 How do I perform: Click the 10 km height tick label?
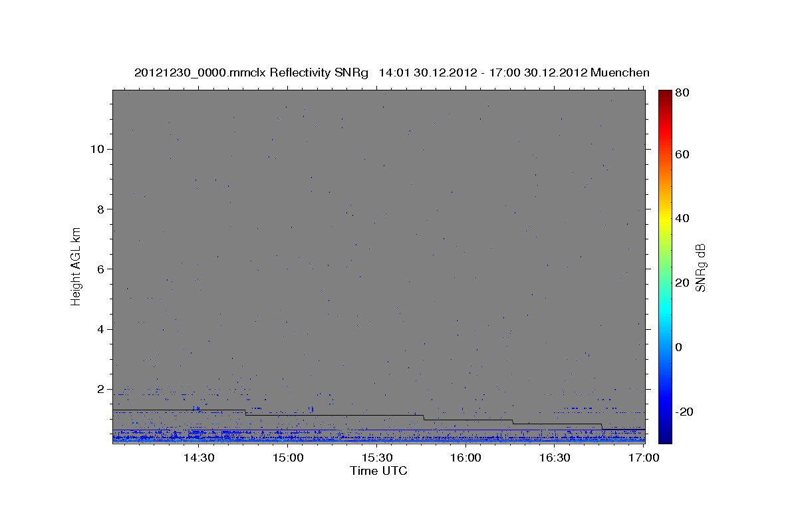pyautogui.click(x=96, y=149)
